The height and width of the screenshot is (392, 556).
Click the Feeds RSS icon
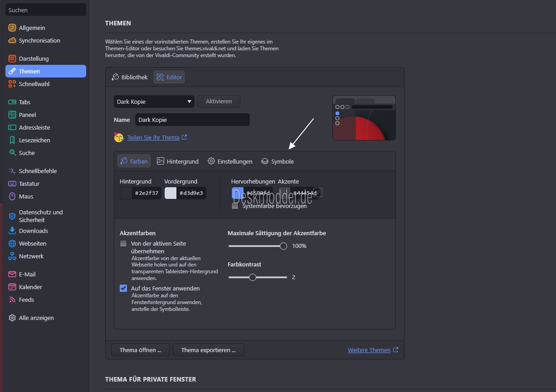[x=11, y=300]
